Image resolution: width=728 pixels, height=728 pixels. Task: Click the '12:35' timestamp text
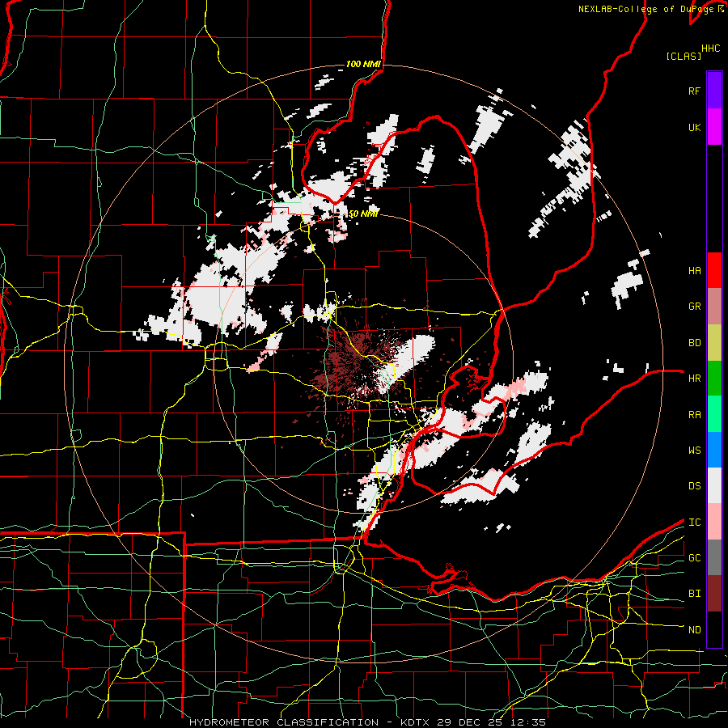(530, 722)
